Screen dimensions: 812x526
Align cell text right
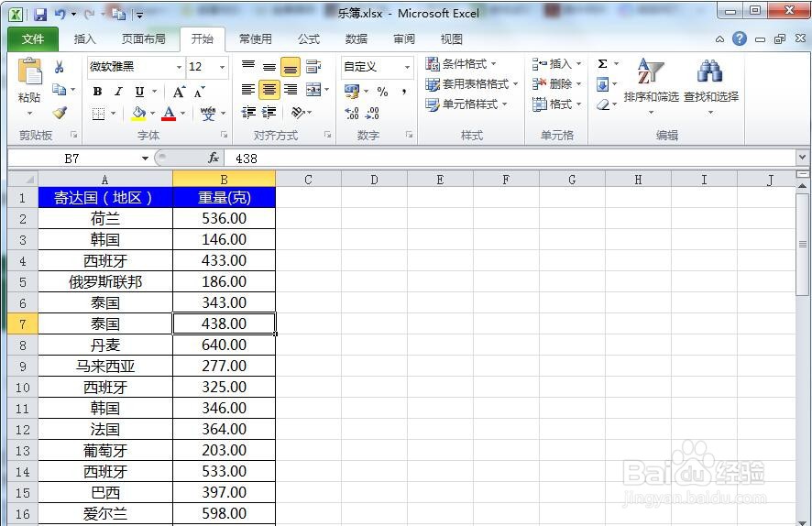(291, 90)
